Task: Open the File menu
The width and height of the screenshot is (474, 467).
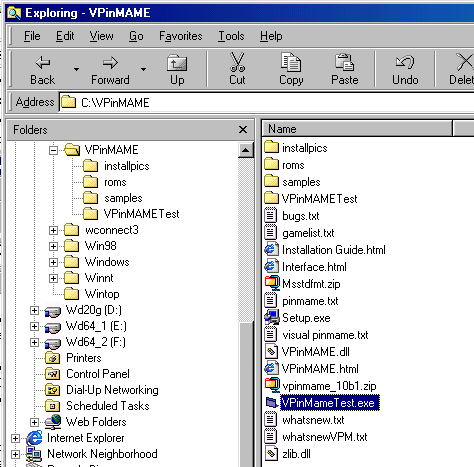Action: click(x=32, y=36)
